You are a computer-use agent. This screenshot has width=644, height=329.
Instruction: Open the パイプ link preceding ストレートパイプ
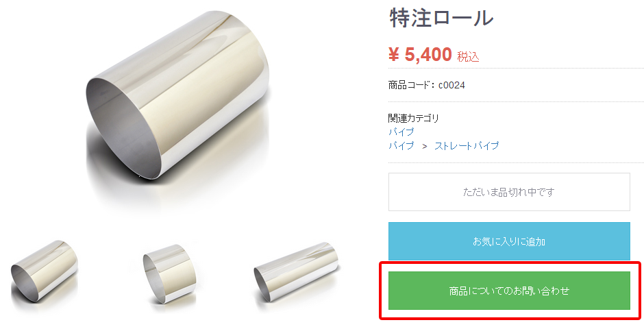(401, 145)
